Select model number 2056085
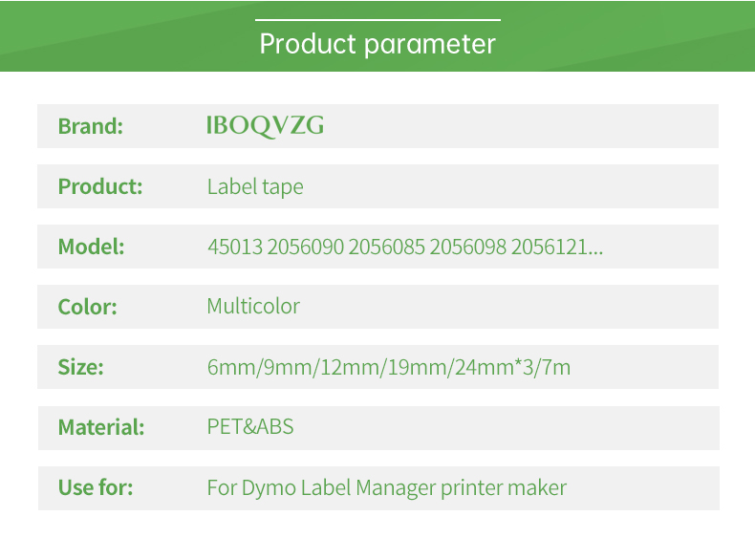Image resolution: width=755 pixels, height=560 pixels. 386,247
